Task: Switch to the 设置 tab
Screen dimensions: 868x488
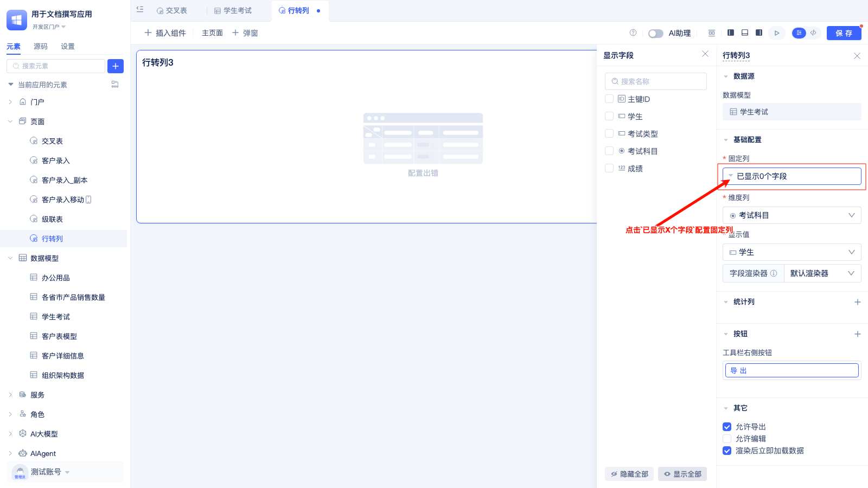Action: [x=68, y=47]
